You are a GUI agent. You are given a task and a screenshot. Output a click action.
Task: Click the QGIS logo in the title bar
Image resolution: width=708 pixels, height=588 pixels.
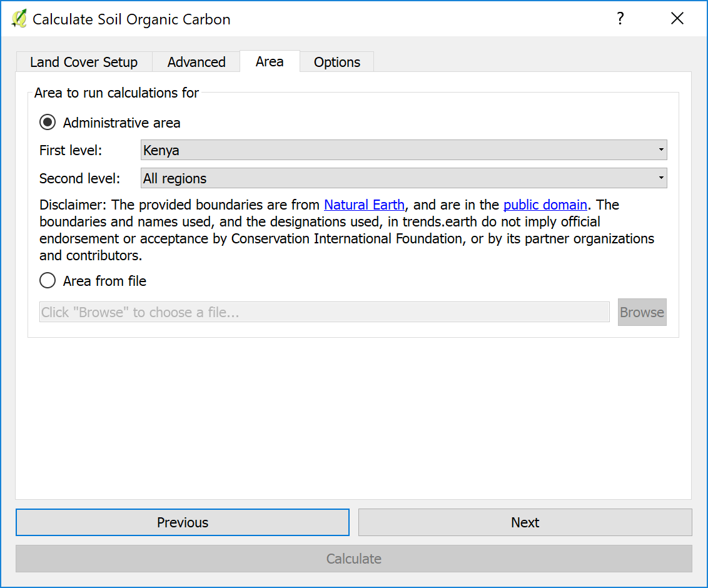[x=19, y=19]
